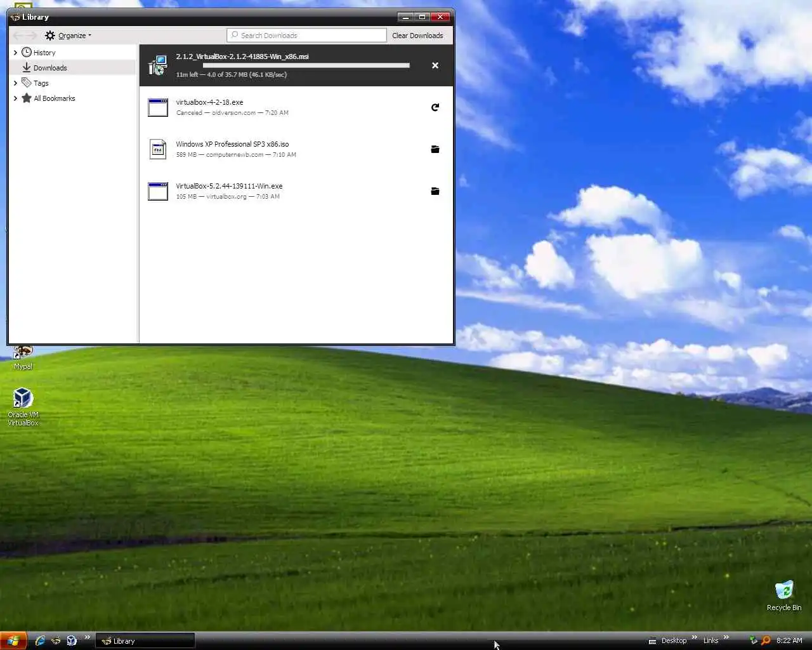Click the All Bookmarks star icon
The width and height of the screenshot is (812, 650).
(27, 98)
